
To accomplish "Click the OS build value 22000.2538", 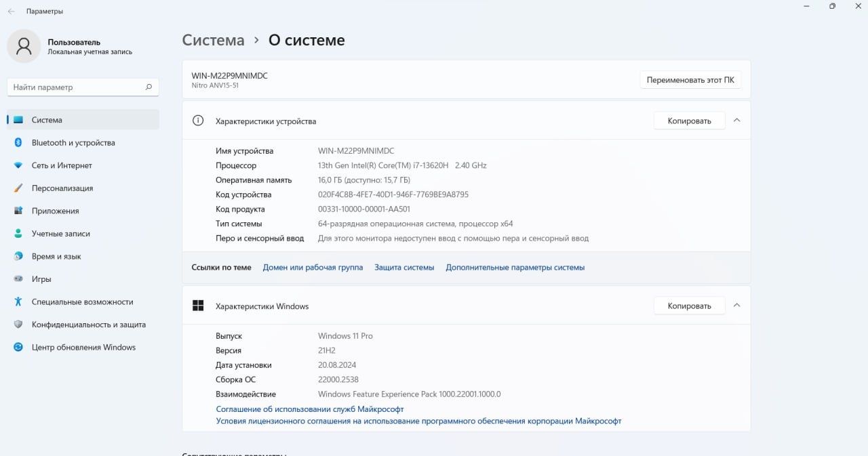I will (x=338, y=379).
